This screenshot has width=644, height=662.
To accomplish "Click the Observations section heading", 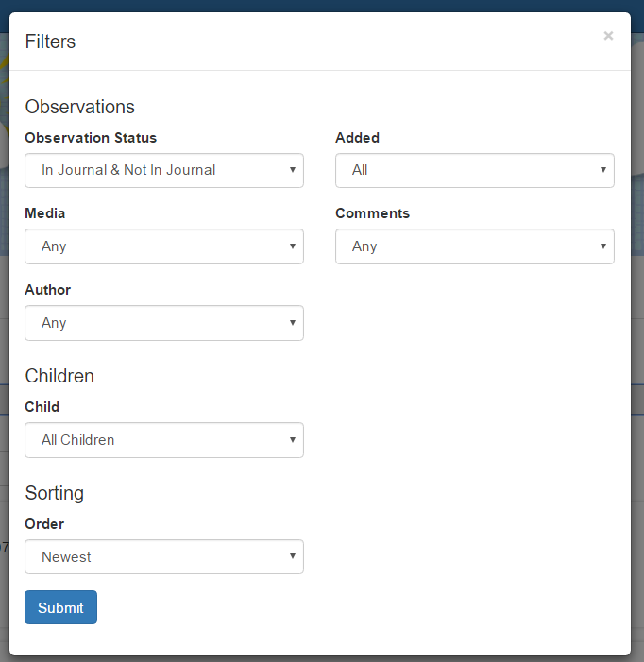I will click(x=79, y=107).
